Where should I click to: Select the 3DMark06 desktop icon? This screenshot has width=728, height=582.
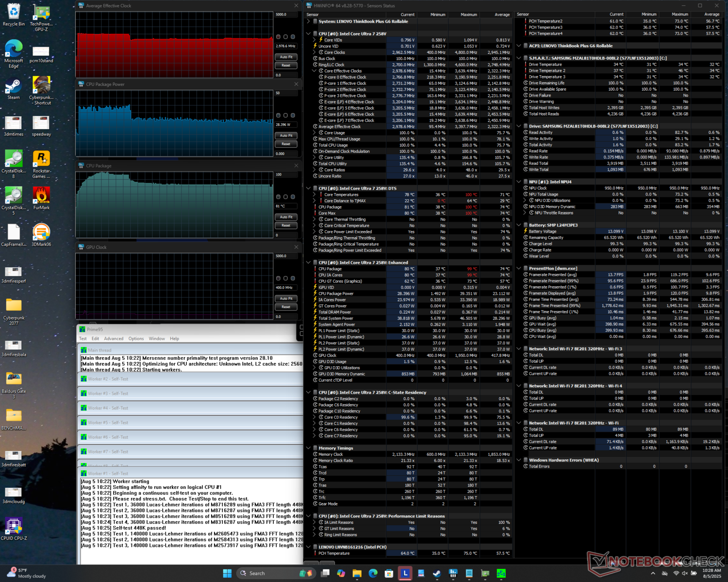pos(41,236)
